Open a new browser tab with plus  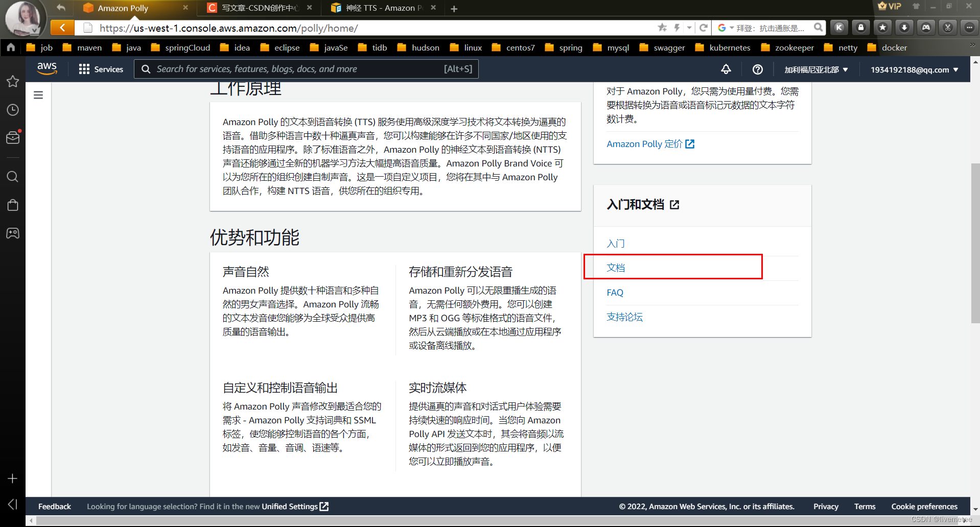tap(454, 9)
